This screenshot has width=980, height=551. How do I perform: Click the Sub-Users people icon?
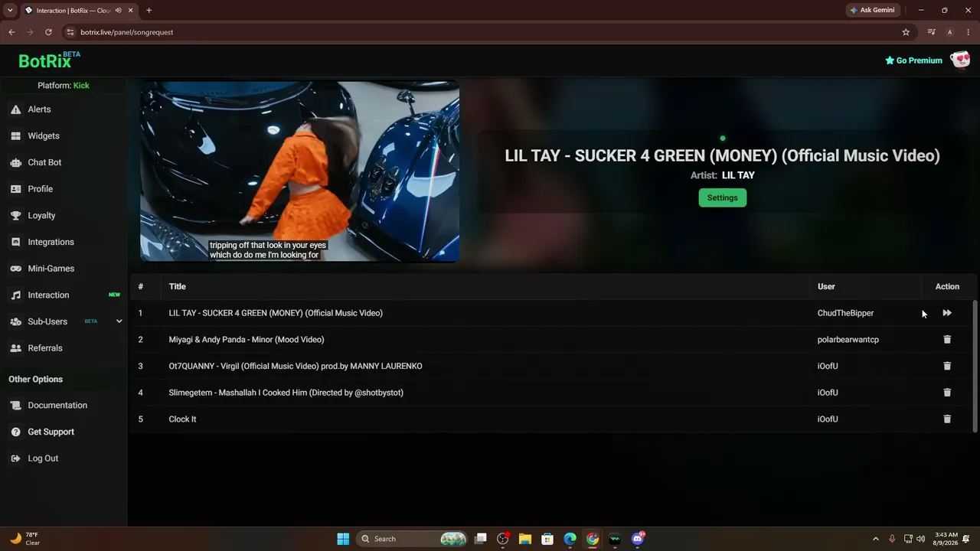click(x=15, y=321)
